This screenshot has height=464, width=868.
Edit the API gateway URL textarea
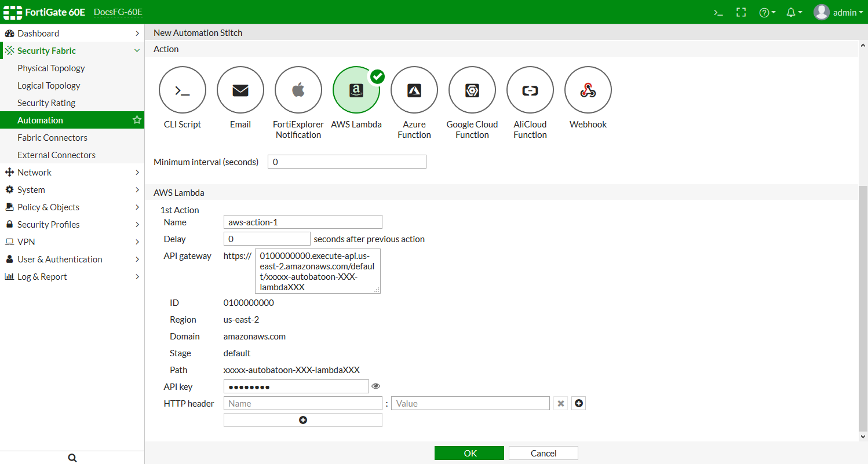318,271
